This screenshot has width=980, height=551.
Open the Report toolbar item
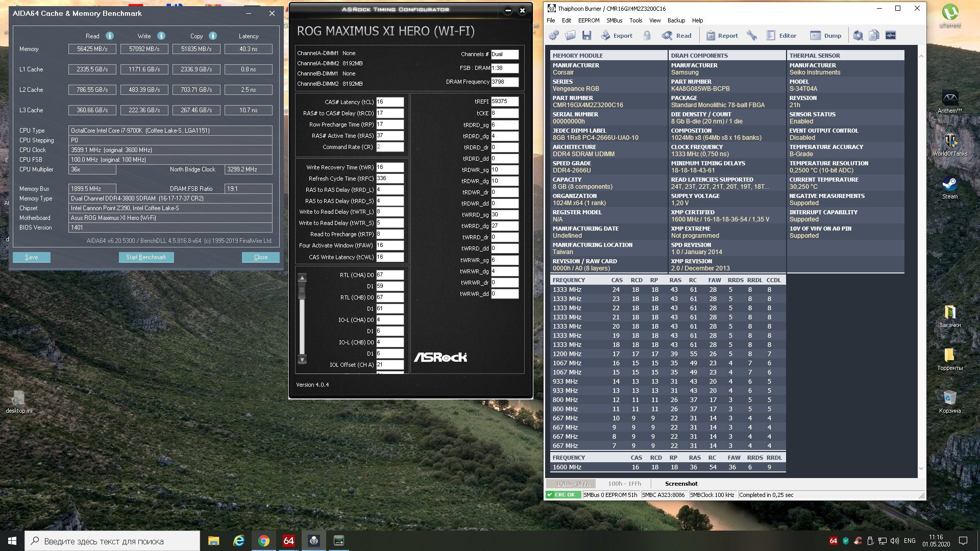tap(722, 35)
